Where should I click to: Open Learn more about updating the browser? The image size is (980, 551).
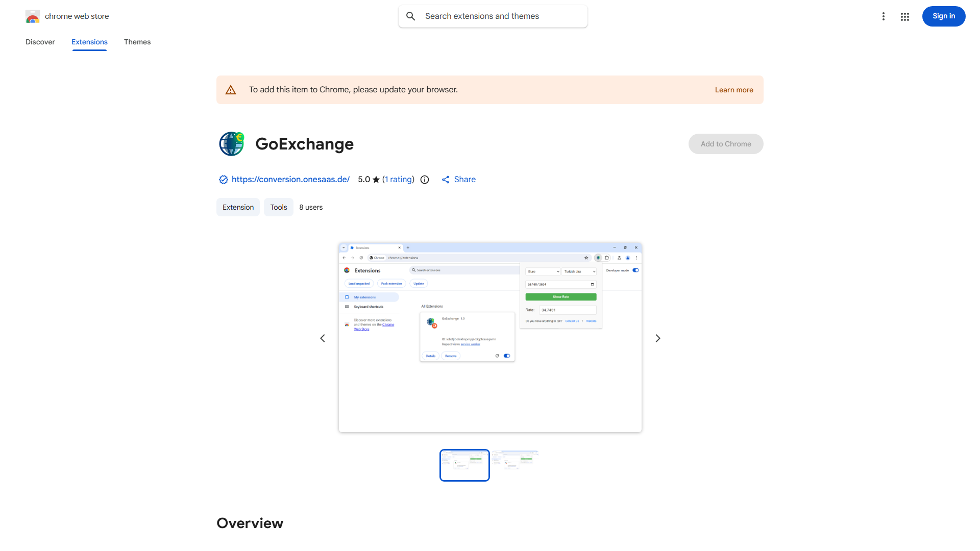[733, 89]
